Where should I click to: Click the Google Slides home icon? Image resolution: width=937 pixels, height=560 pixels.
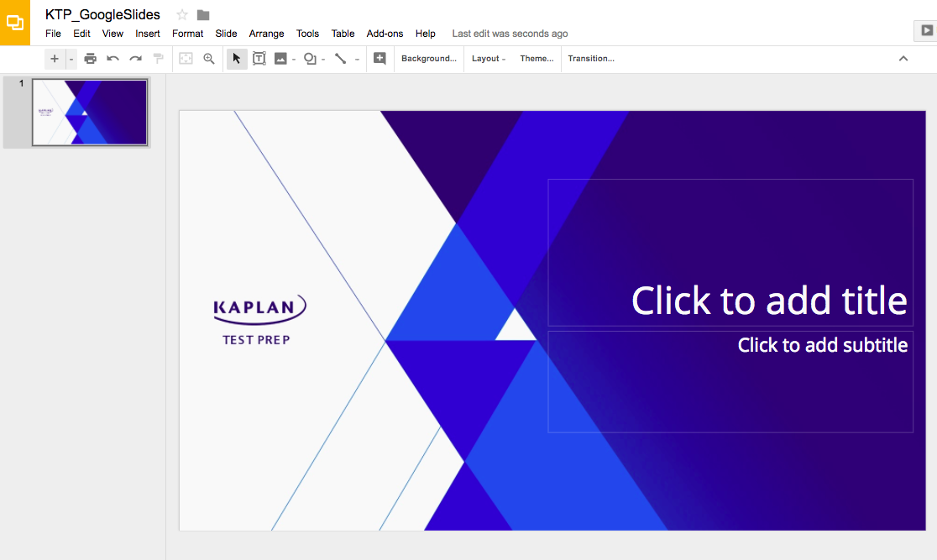pos(15,23)
